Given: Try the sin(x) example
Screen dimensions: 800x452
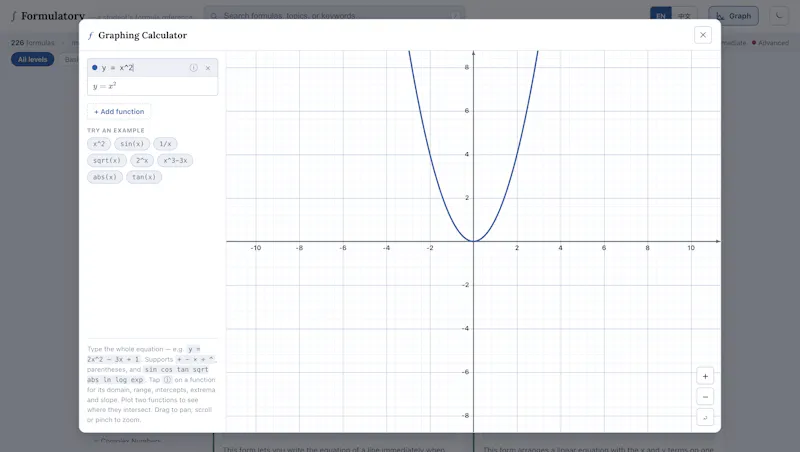Looking at the screenshot, I should coord(132,144).
